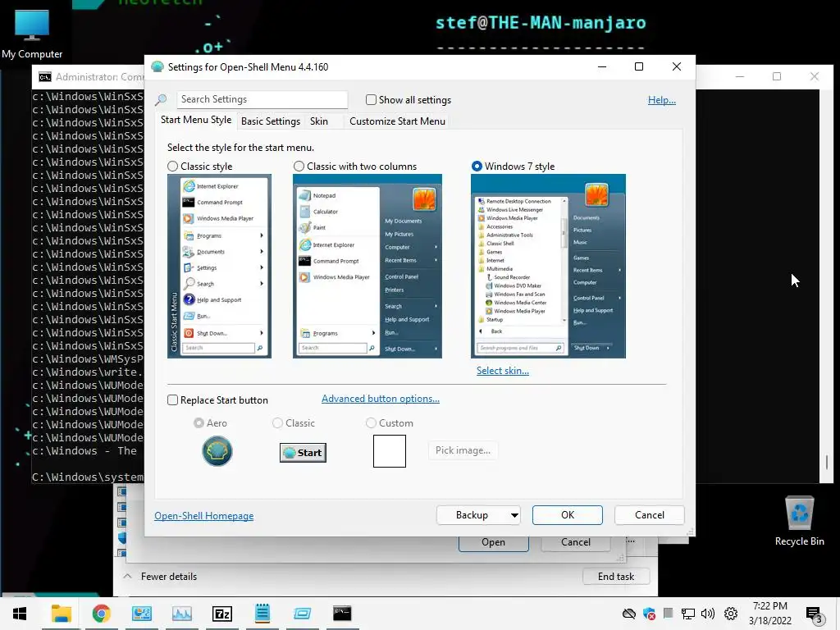
Task: Collapse Task Manager with Fewer details
Action: (x=160, y=577)
